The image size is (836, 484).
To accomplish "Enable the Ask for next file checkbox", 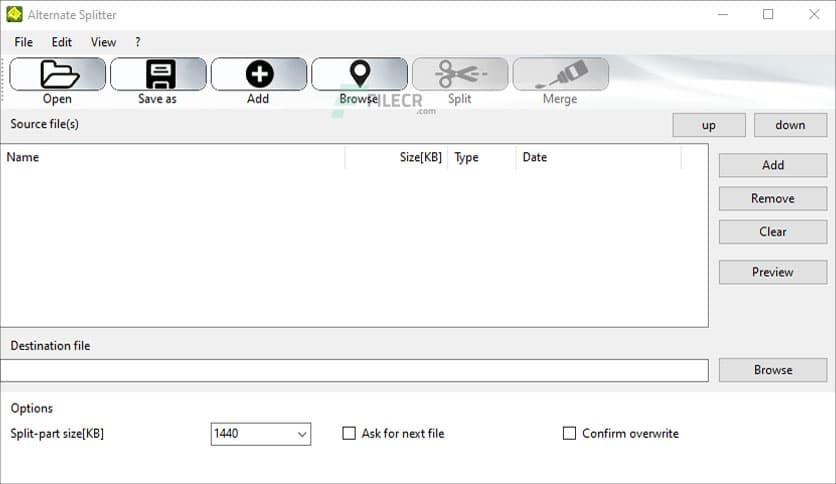I will pos(349,433).
